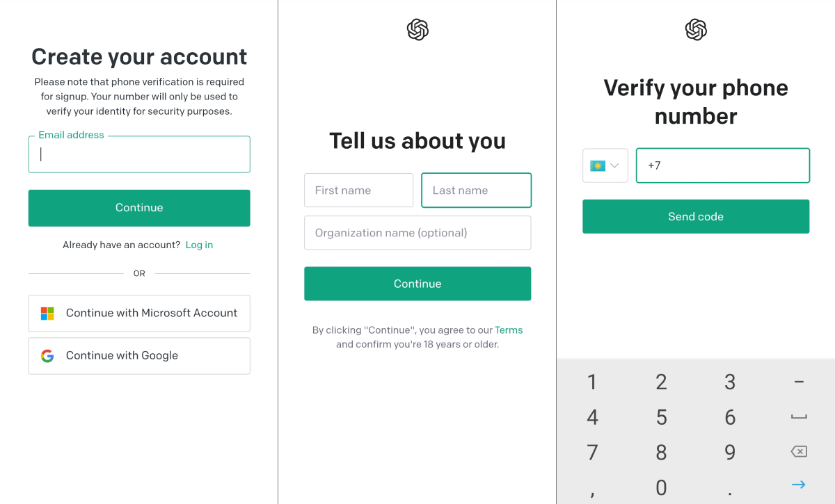Click the First name field
Screen dimensions: 835x504
[x=358, y=190]
